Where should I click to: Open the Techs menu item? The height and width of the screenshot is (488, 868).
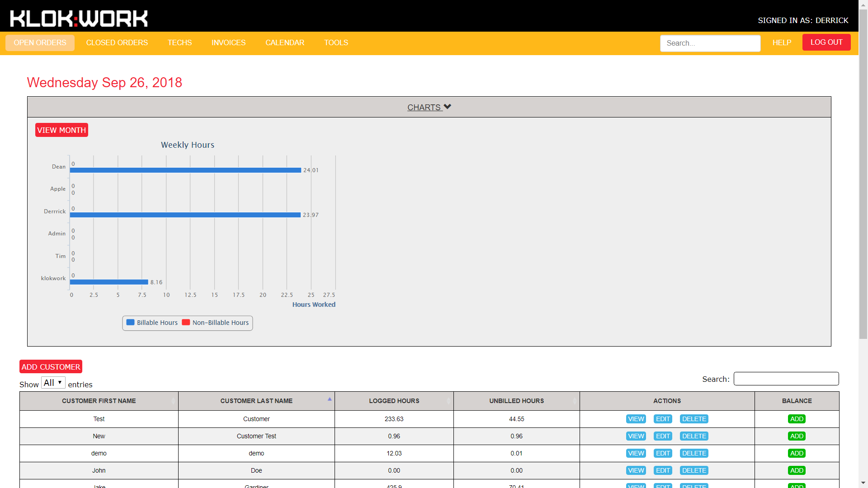coord(179,42)
